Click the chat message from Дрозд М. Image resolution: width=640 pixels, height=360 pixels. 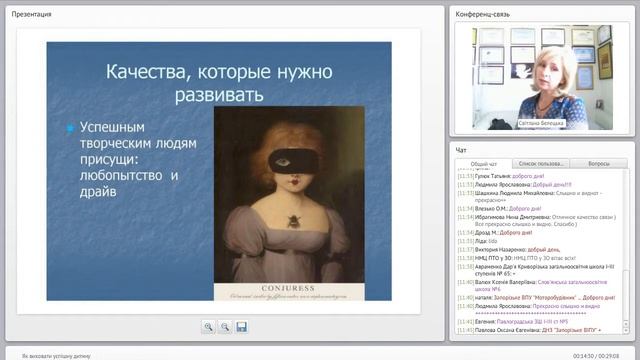pyautogui.click(x=495, y=233)
